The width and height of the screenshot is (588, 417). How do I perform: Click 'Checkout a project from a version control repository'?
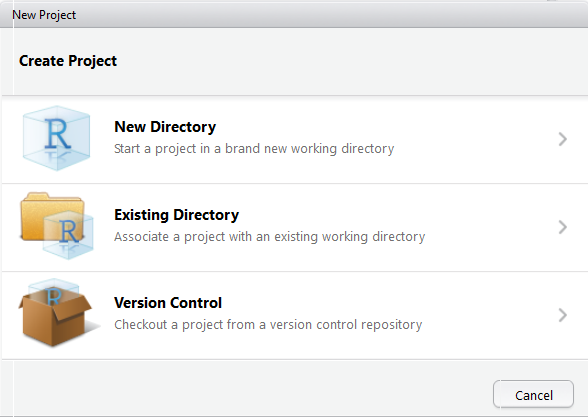268,325
